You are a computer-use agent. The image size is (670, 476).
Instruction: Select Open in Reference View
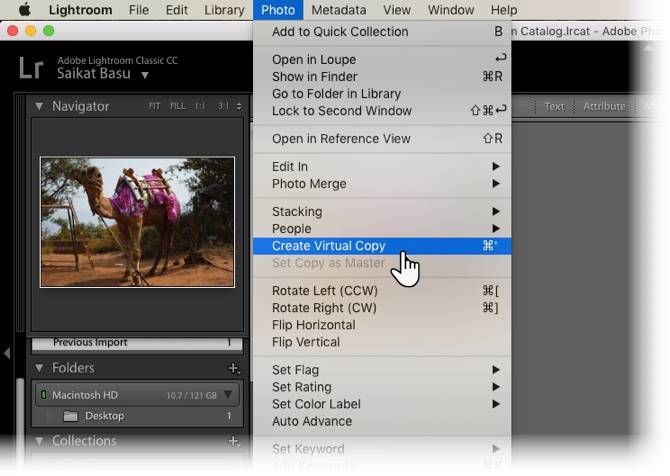pos(382,138)
